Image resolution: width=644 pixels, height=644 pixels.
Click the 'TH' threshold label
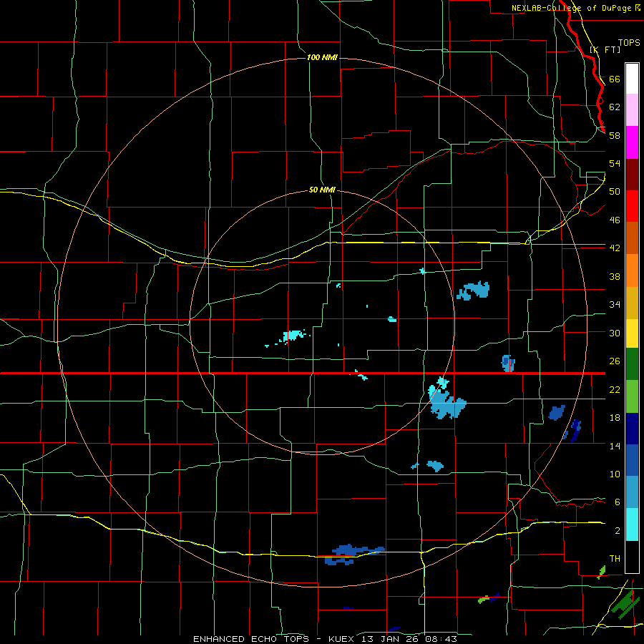tap(615, 558)
